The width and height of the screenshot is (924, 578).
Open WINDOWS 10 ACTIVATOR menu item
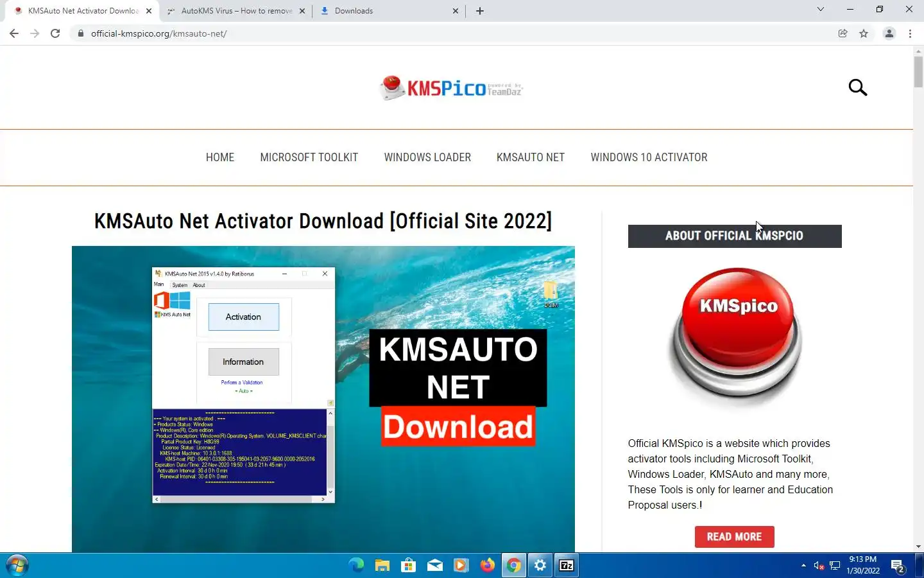(x=649, y=157)
